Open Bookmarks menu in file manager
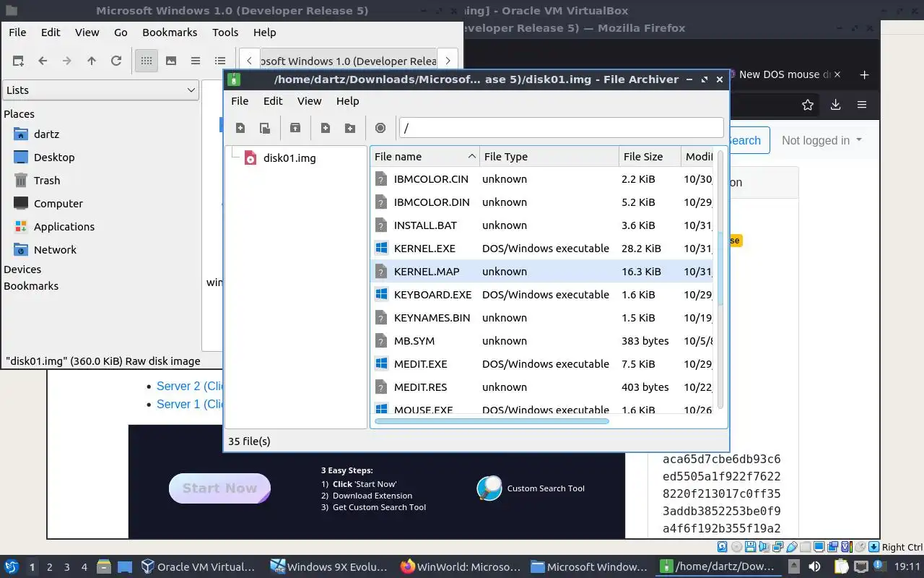This screenshot has width=924, height=578. [170, 32]
